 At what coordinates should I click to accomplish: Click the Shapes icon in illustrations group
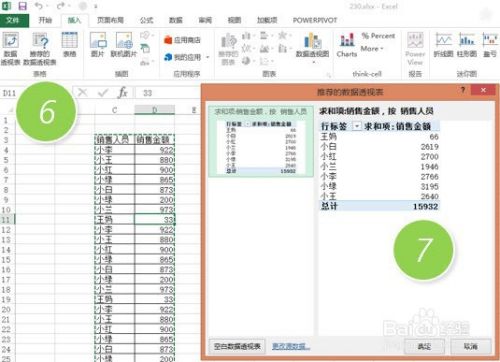pos(145,35)
